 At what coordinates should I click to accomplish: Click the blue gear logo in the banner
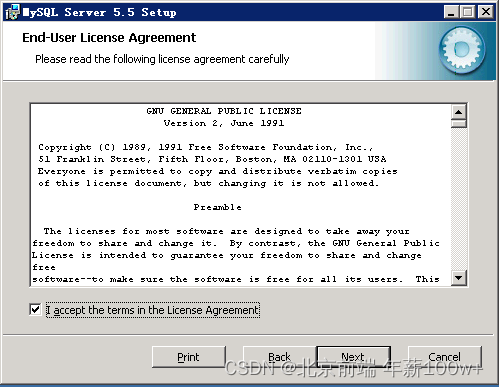(x=462, y=50)
